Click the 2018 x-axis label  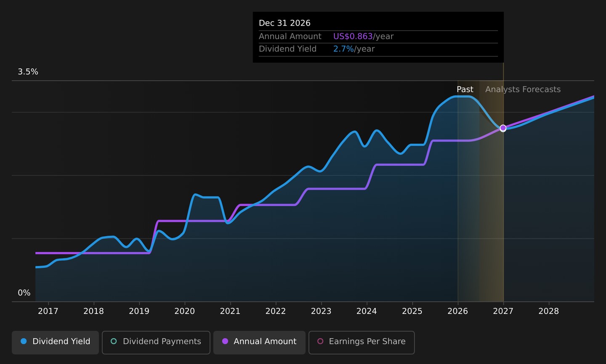[93, 311]
